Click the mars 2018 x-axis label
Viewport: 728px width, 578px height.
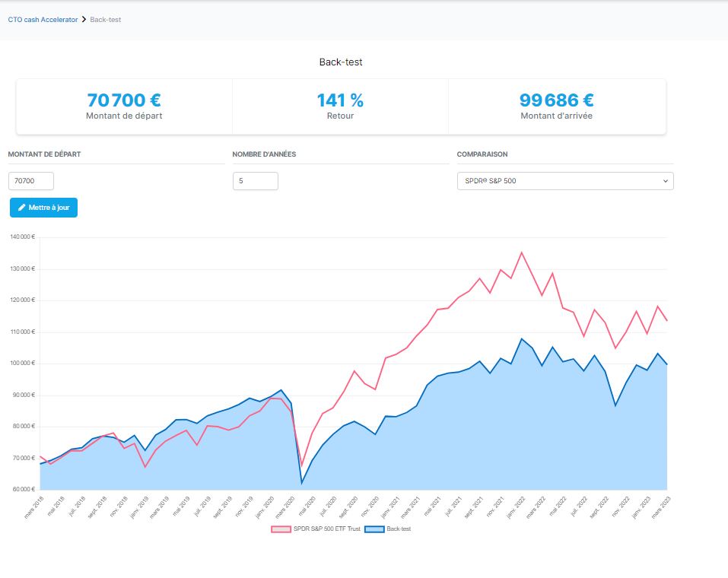point(34,507)
